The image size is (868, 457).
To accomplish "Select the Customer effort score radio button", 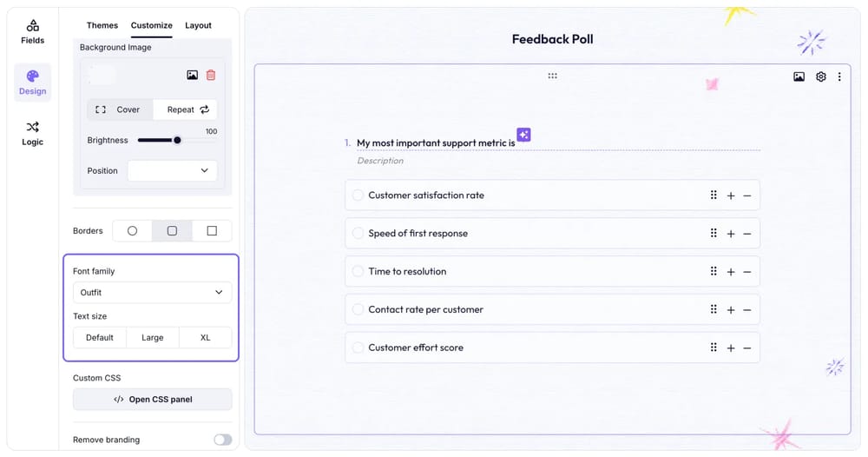I will [358, 348].
